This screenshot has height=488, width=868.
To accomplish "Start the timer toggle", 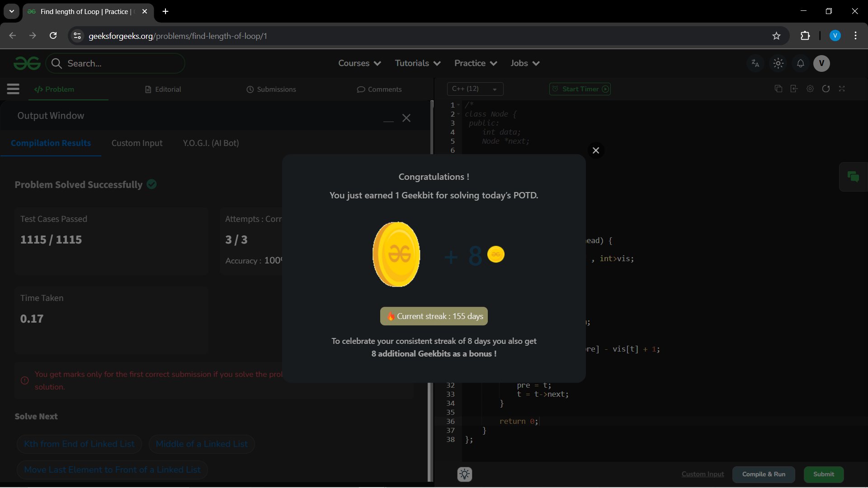I will tap(580, 89).
